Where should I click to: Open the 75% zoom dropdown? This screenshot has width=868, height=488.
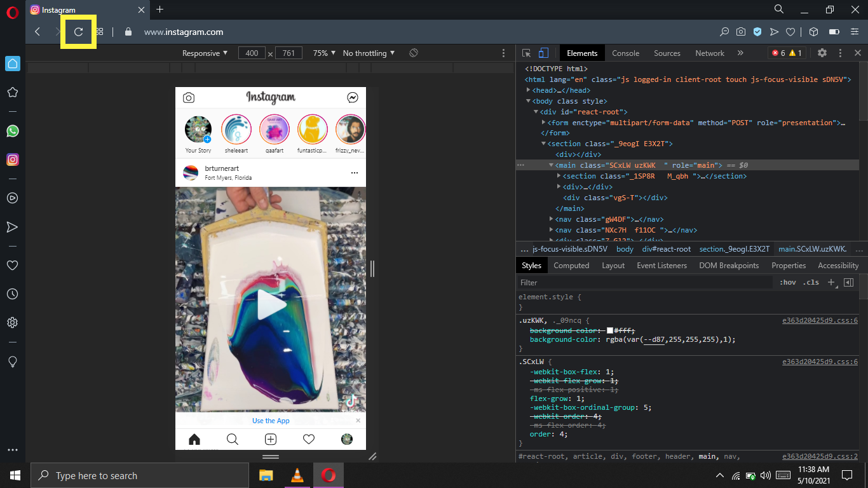(324, 53)
